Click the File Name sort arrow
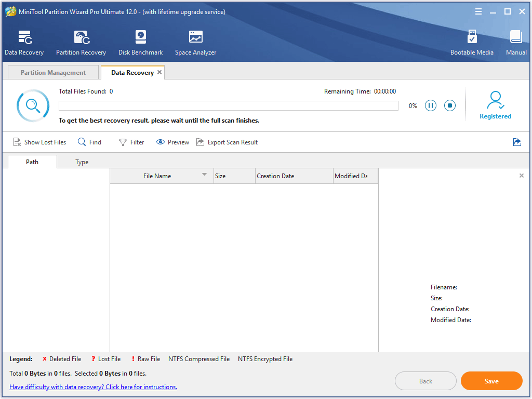 point(205,175)
